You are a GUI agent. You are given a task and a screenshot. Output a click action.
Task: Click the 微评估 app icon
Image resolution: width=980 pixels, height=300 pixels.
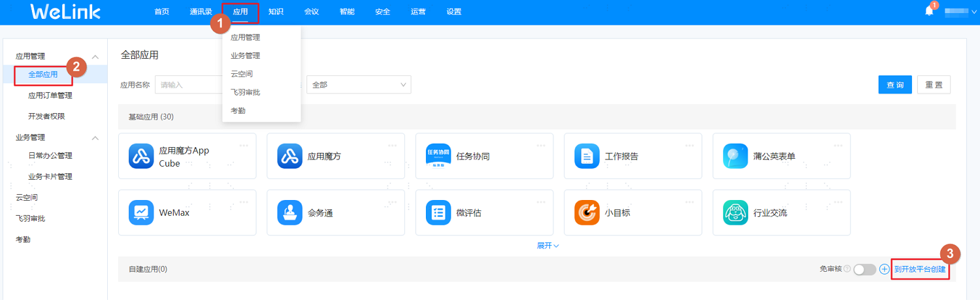click(438, 212)
